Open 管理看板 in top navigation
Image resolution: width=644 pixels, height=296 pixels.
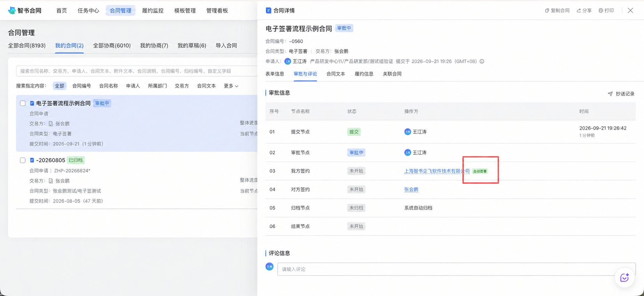(217, 10)
